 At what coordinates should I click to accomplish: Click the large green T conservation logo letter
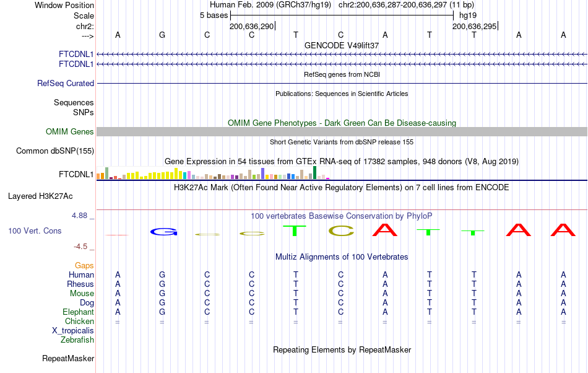[x=295, y=230]
